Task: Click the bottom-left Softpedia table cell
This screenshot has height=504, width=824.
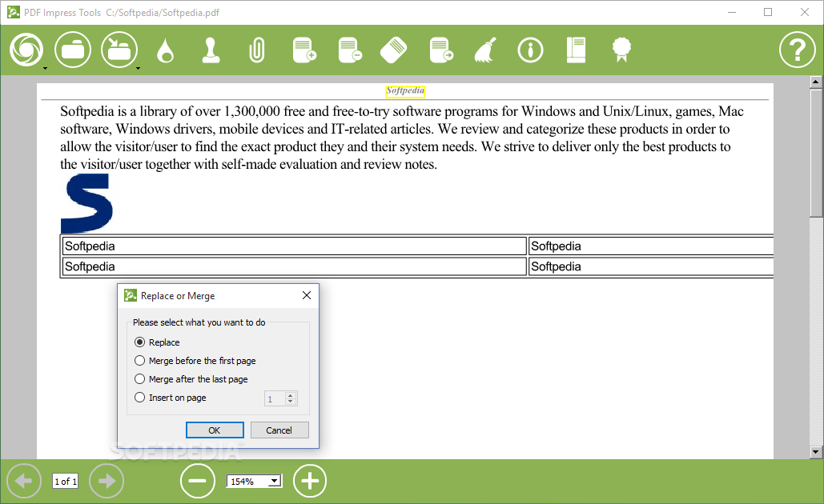Action: (295, 266)
